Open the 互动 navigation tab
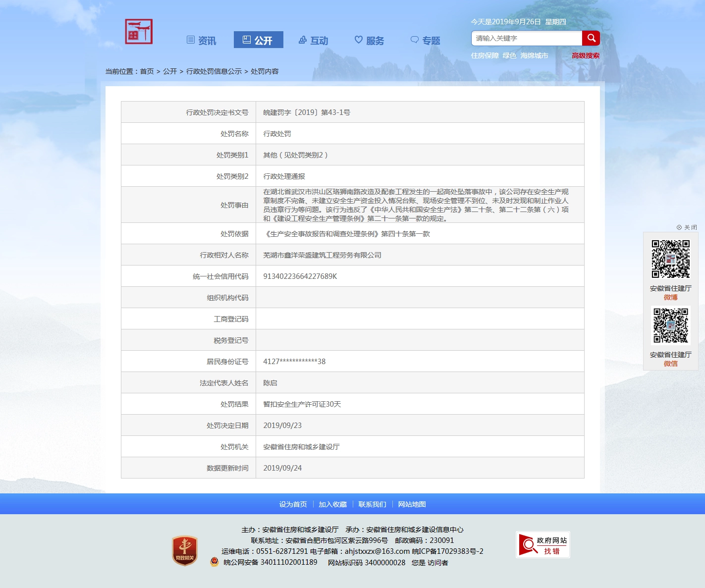 coord(313,40)
